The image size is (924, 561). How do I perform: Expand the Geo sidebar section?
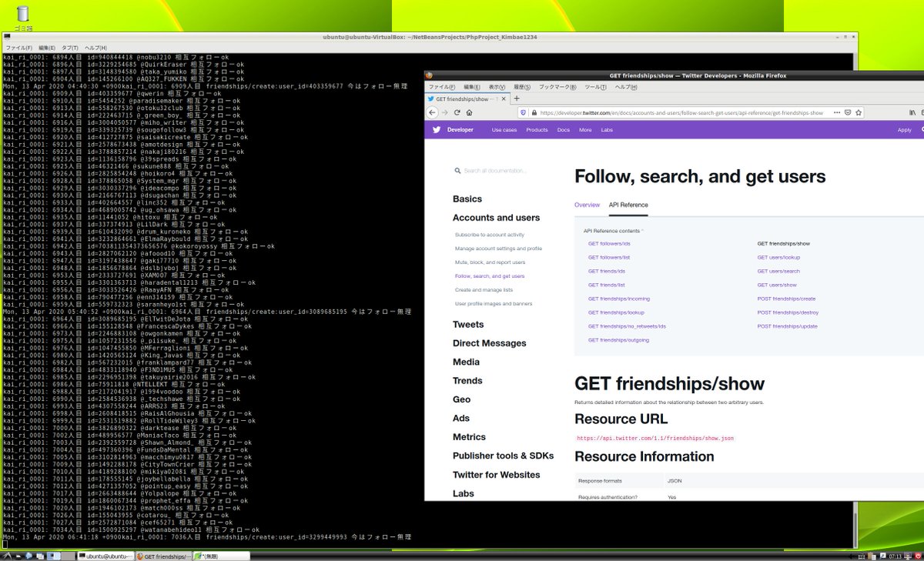point(461,399)
